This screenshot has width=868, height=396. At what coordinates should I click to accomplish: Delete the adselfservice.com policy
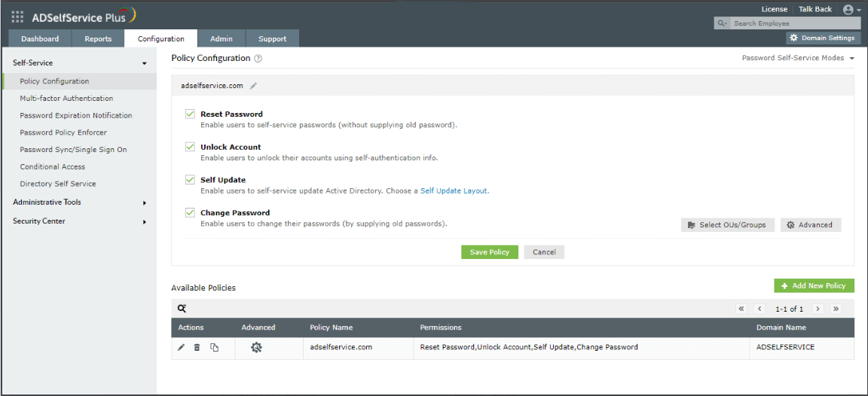(197, 348)
